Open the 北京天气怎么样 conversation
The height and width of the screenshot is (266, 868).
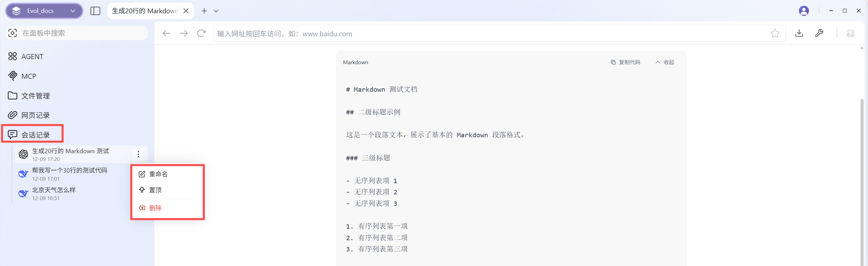54,193
